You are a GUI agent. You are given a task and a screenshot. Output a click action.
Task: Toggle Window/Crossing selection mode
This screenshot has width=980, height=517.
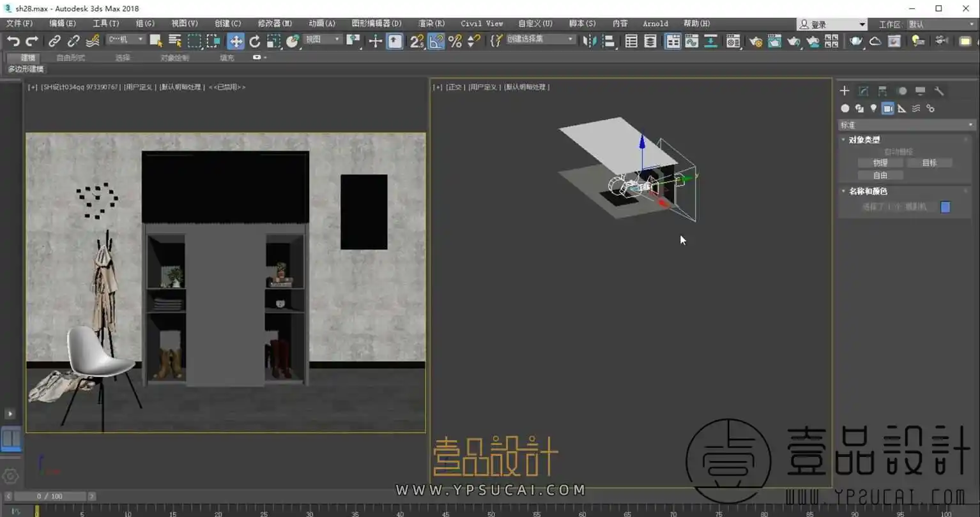pos(213,41)
